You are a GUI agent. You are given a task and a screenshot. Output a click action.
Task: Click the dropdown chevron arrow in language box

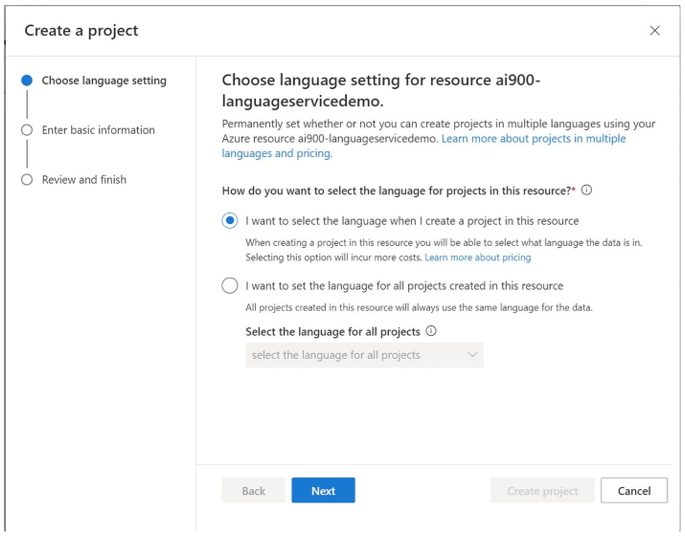[x=472, y=355]
